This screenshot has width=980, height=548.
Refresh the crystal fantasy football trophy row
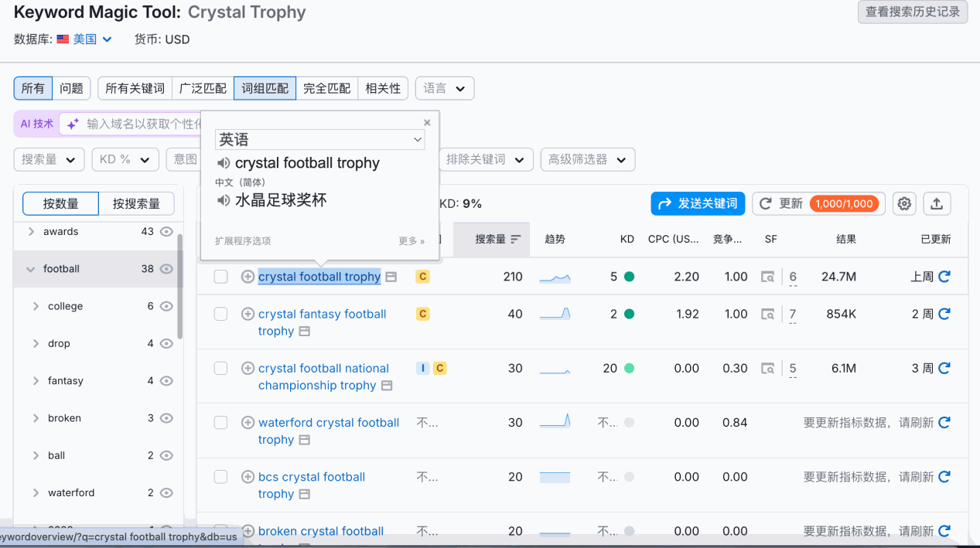(x=944, y=314)
